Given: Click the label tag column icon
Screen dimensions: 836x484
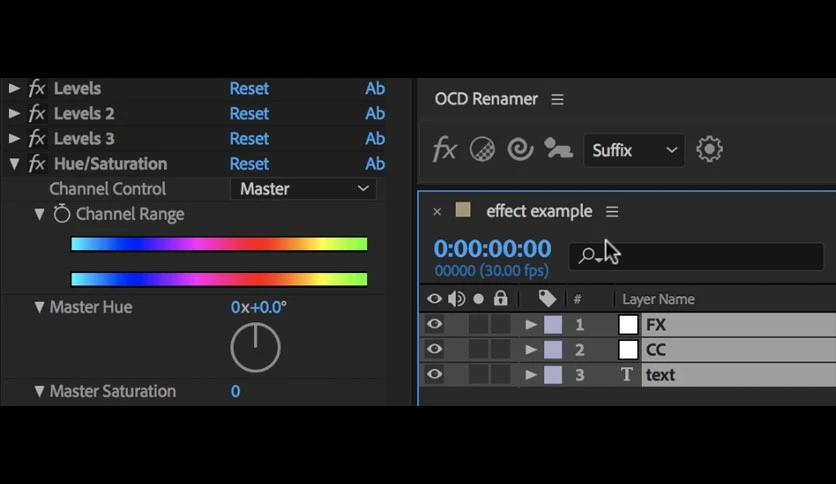Looking at the screenshot, I should tap(548, 299).
